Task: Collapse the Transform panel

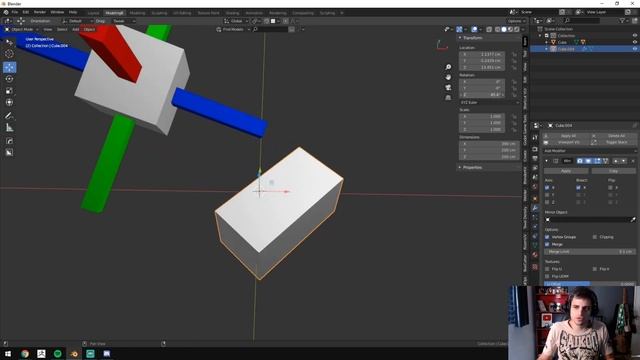Action: [460, 38]
